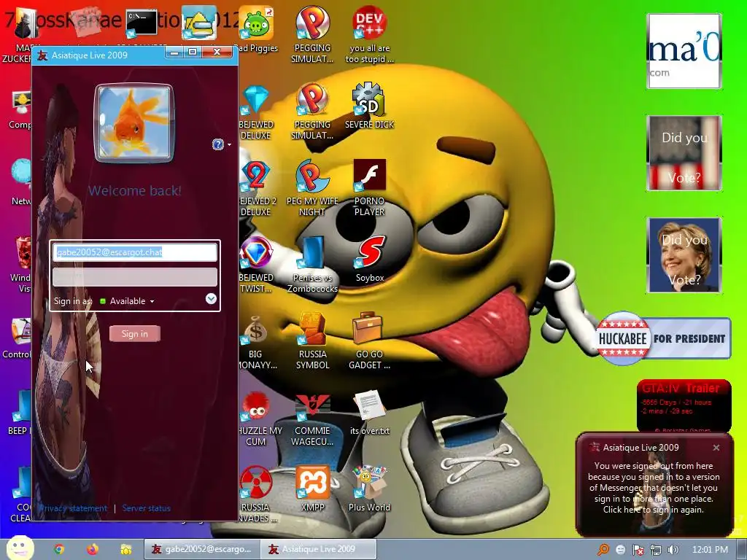Click the volume icon in system tray

click(x=673, y=550)
